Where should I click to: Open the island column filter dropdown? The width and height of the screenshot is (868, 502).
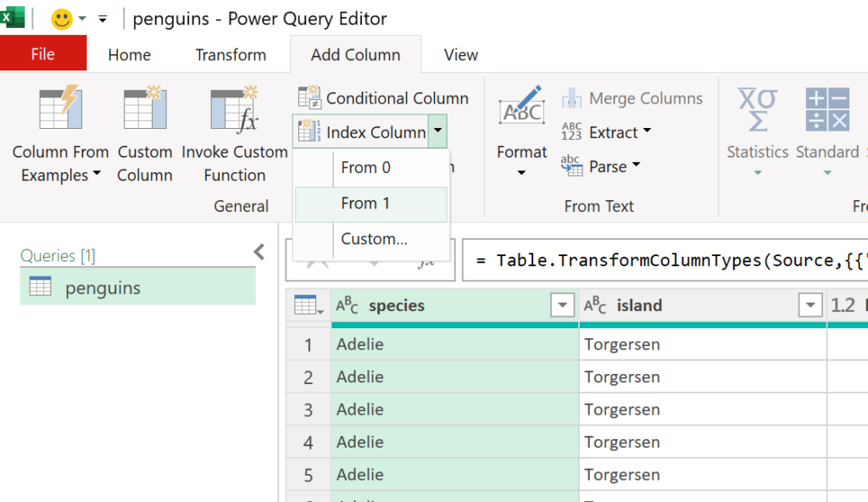(x=810, y=305)
